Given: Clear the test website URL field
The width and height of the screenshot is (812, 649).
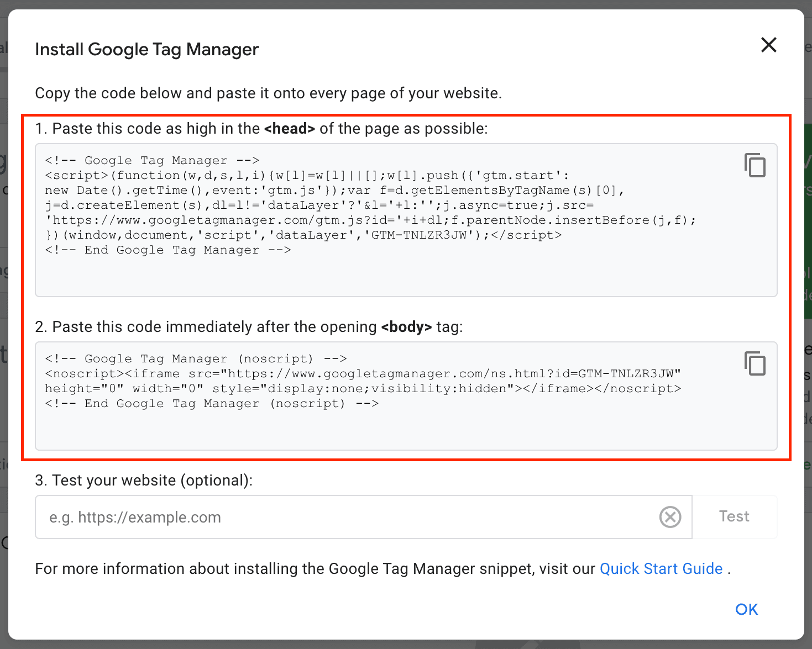Looking at the screenshot, I should 670,517.
